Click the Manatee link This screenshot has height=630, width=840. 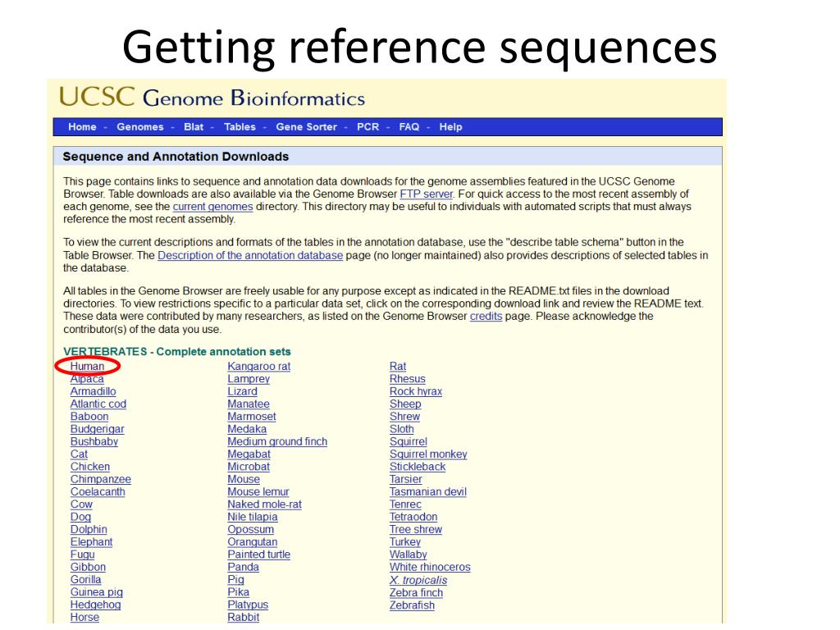(x=249, y=404)
